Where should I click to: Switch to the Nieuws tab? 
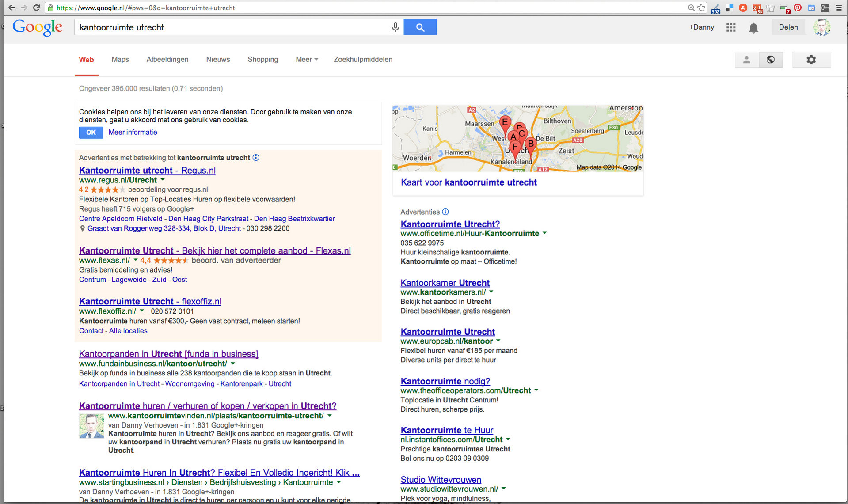(x=218, y=60)
